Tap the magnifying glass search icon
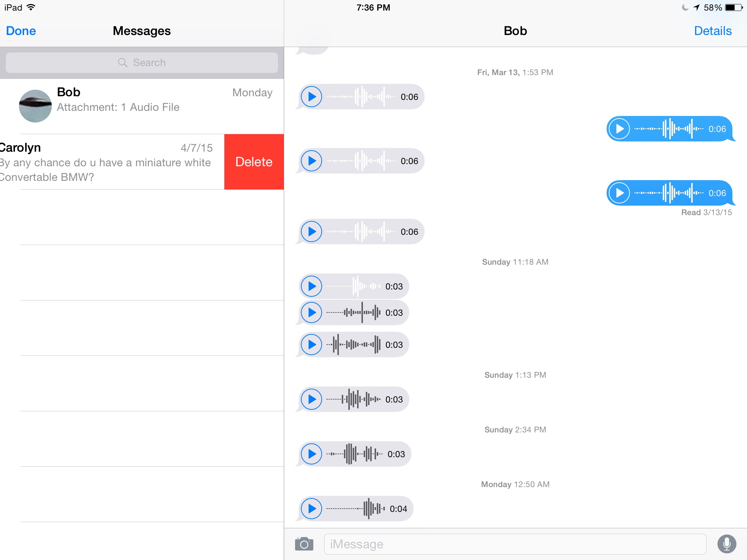 (x=123, y=63)
